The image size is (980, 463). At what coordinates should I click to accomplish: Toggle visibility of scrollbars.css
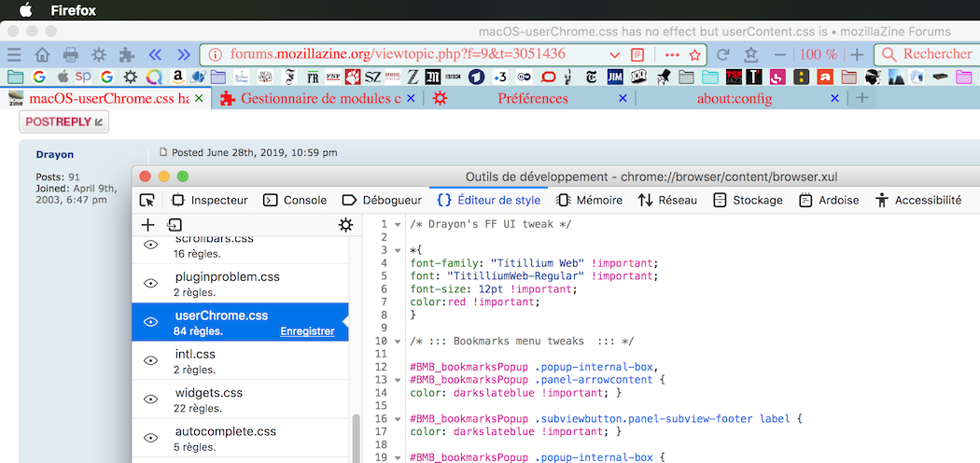(x=150, y=245)
